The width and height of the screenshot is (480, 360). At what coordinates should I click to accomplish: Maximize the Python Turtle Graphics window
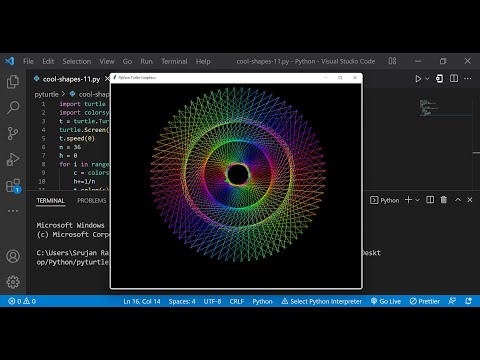[x=340, y=77]
